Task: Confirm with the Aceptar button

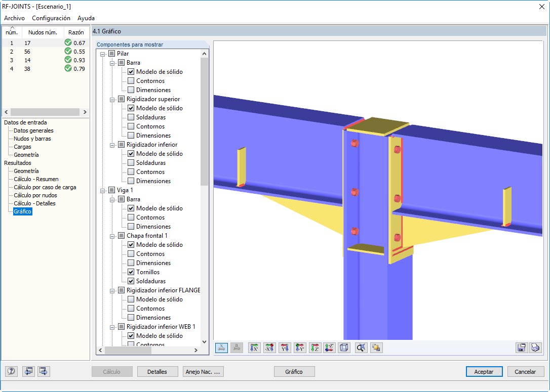Action: coord(484,372)
